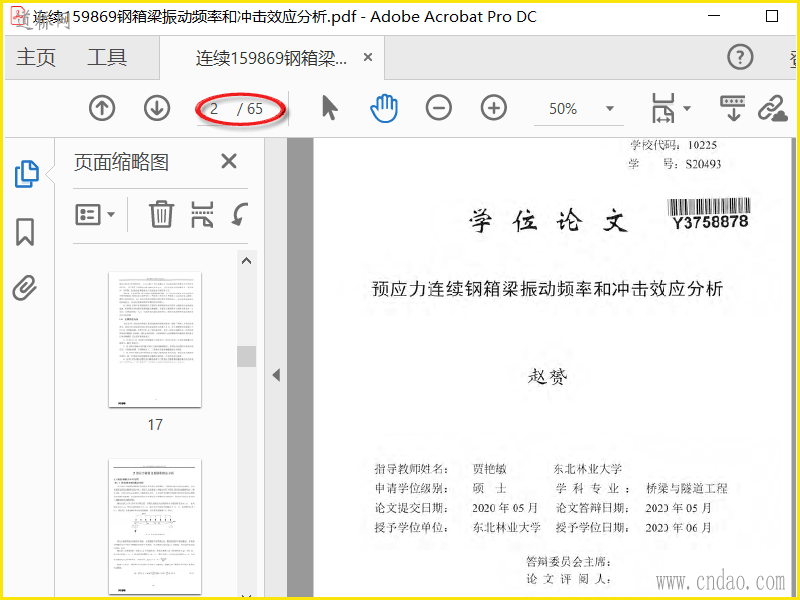Click the insert page break icon in panel
Image resolution: width=800 pixels, height=600 pixels.
(202, 214)
